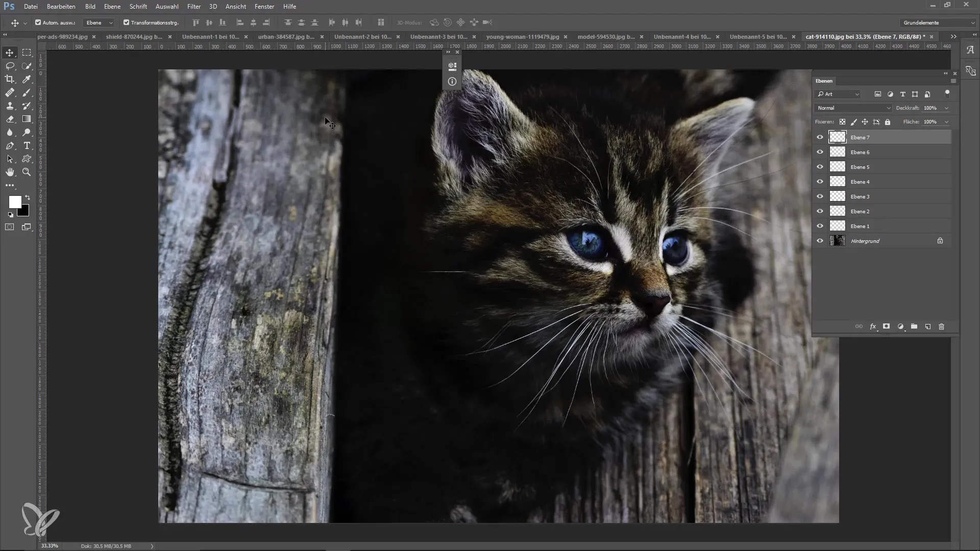The image size is (980, 551).
Task: Create a new adjustment layer
Action: coord(900,327)
